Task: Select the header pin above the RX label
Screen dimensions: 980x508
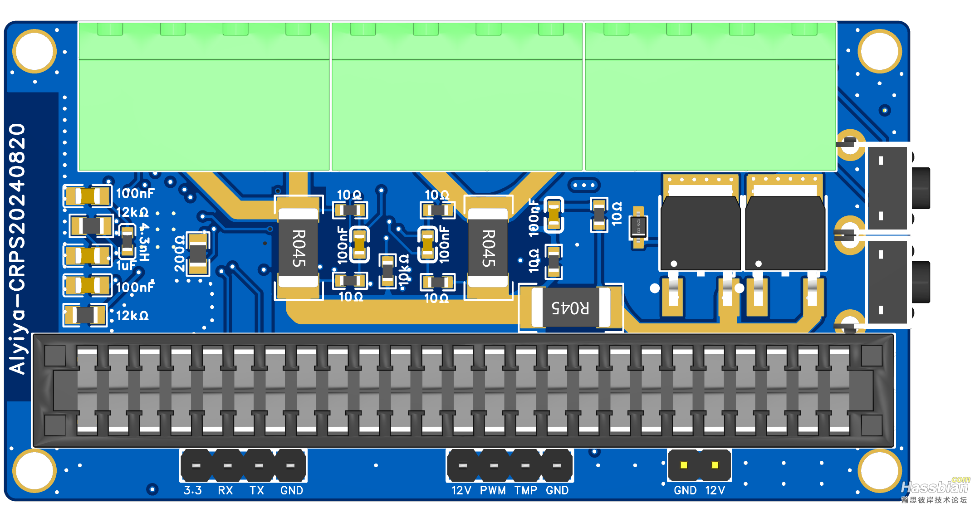Action: pos(228,465)
